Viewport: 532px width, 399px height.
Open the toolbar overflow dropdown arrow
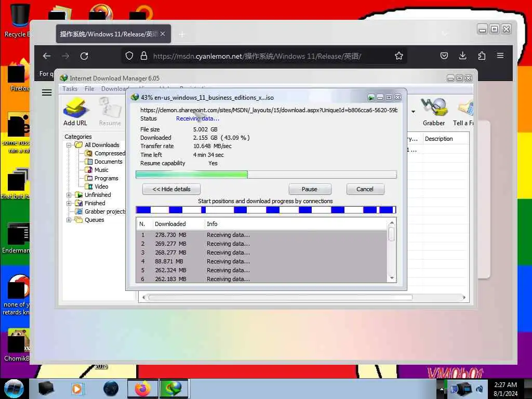click(413, 112)
